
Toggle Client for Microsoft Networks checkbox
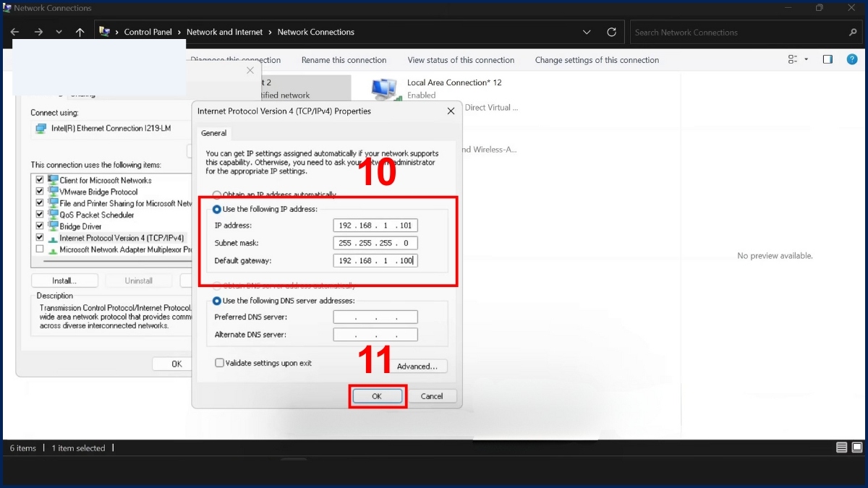[x=40, y=180]
